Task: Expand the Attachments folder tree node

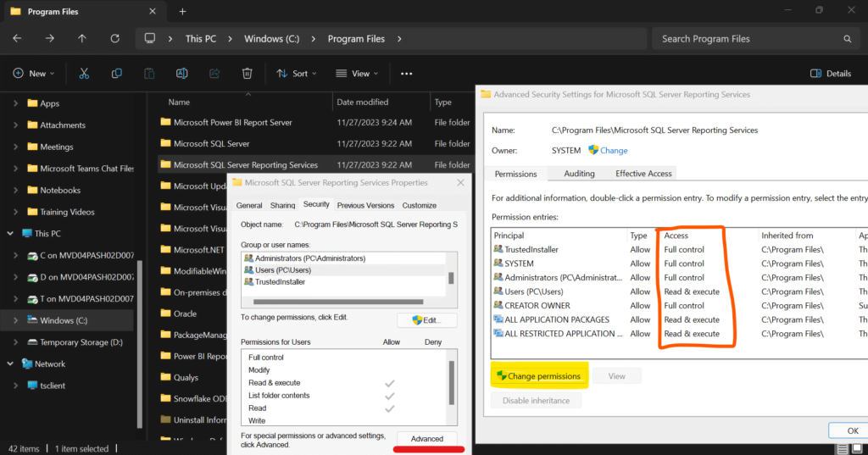Action: (15, 125)
